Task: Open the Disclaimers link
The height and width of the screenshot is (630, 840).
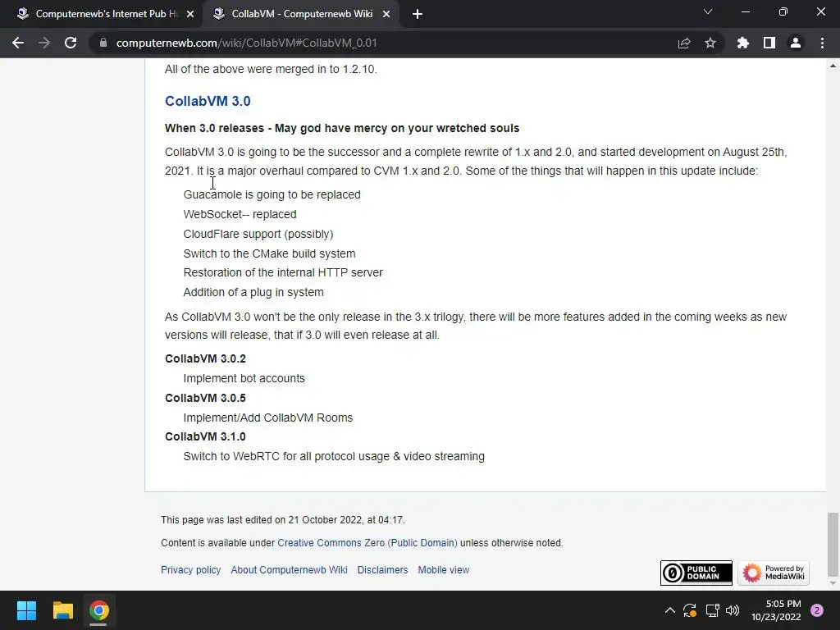Action: (x=382, y=570)
